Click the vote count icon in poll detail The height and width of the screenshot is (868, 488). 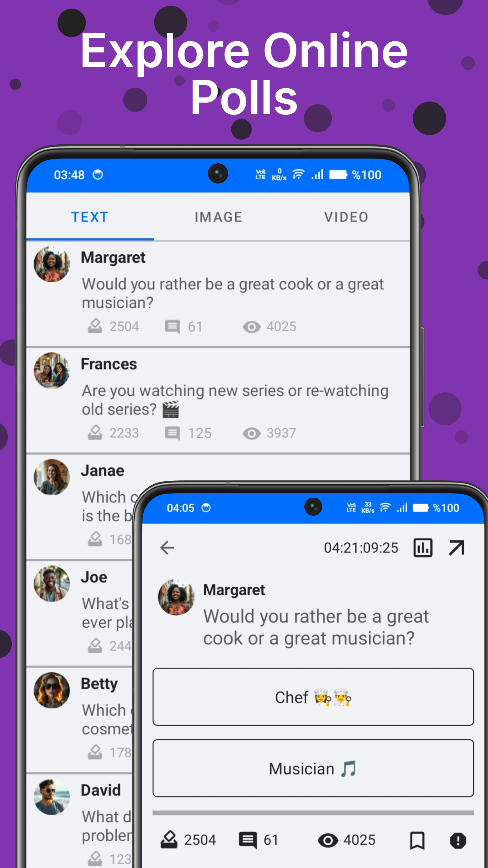tap(169, 839)
